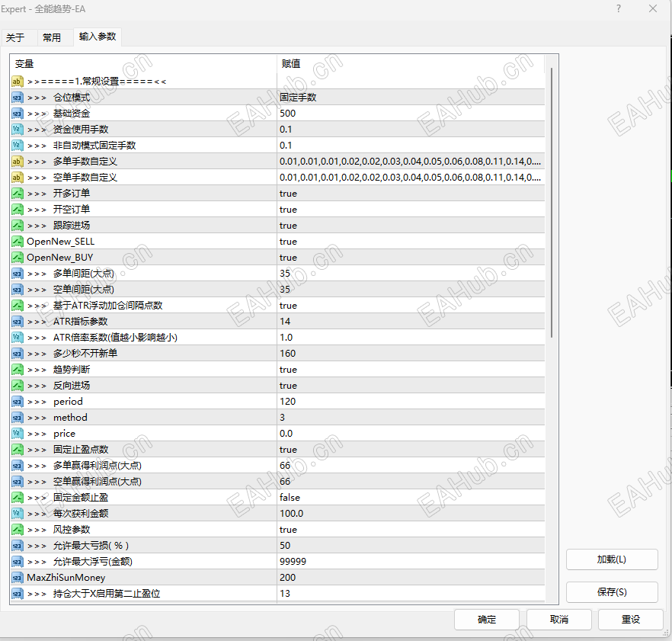The width and height of the screenshot is (672, 641).
Task: Click the 确定 button
Action: [486, 620]
